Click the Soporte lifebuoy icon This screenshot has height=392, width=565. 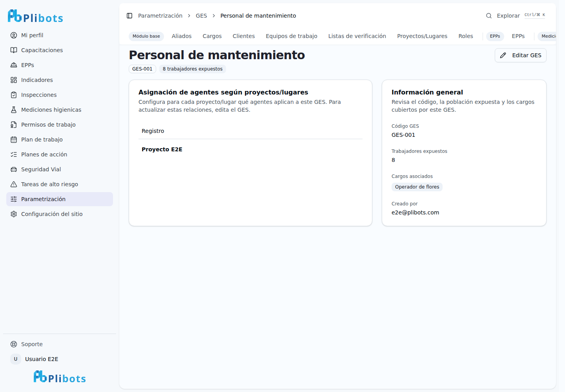point(14,344)
